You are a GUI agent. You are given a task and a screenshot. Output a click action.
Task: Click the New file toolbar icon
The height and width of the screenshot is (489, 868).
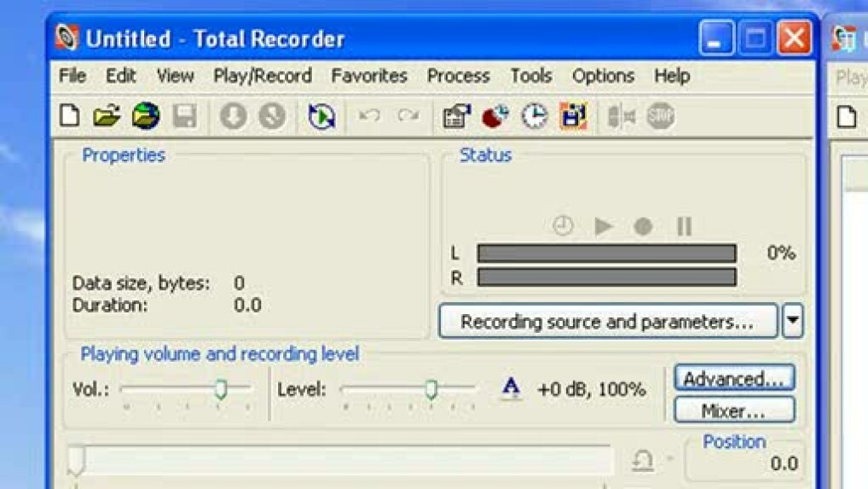pos(69,116)
